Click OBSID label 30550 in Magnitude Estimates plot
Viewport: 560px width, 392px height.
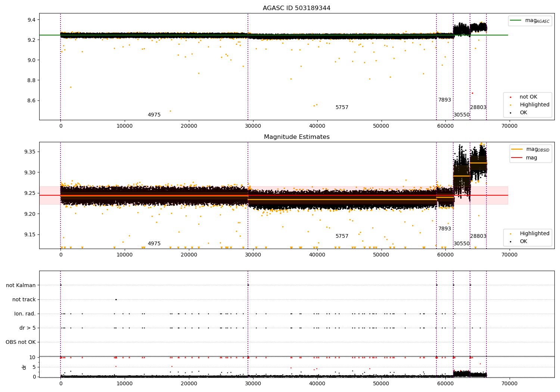tap(462, 244)
